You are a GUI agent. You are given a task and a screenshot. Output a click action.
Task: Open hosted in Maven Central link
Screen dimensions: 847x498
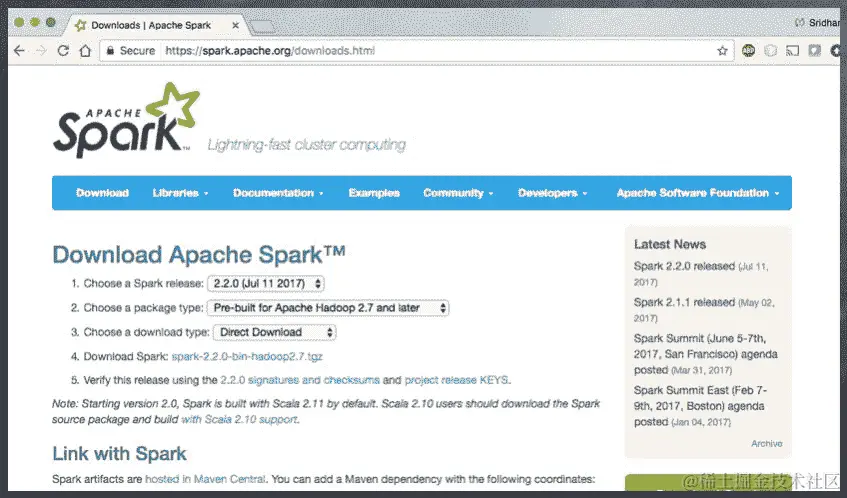pos(205,479)
